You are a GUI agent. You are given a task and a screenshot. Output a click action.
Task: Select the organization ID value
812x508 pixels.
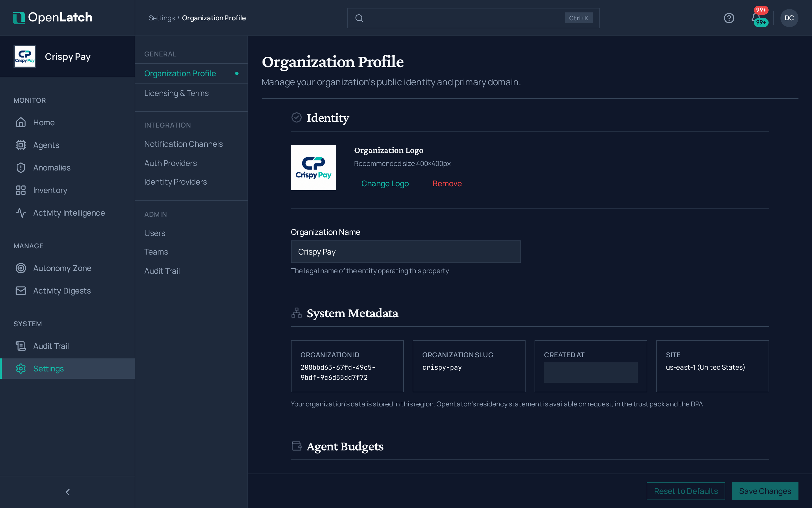338,372
